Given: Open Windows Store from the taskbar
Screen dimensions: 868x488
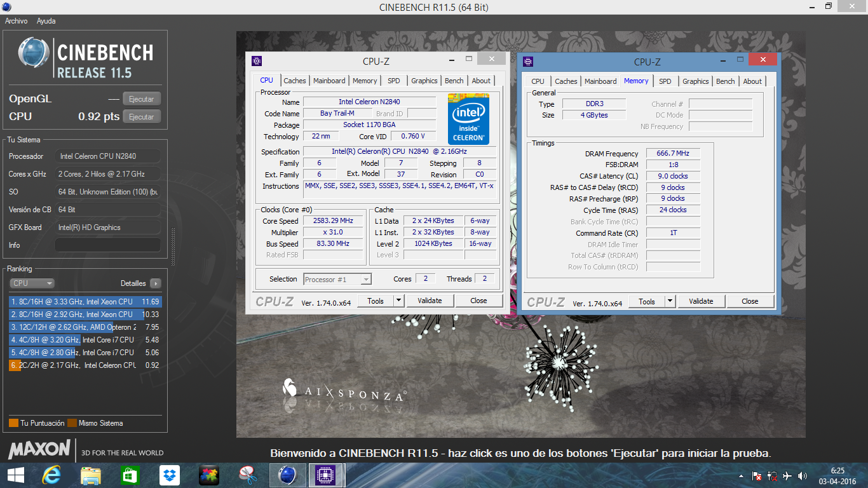Looking at the screenshot, I should pos(130,475).
